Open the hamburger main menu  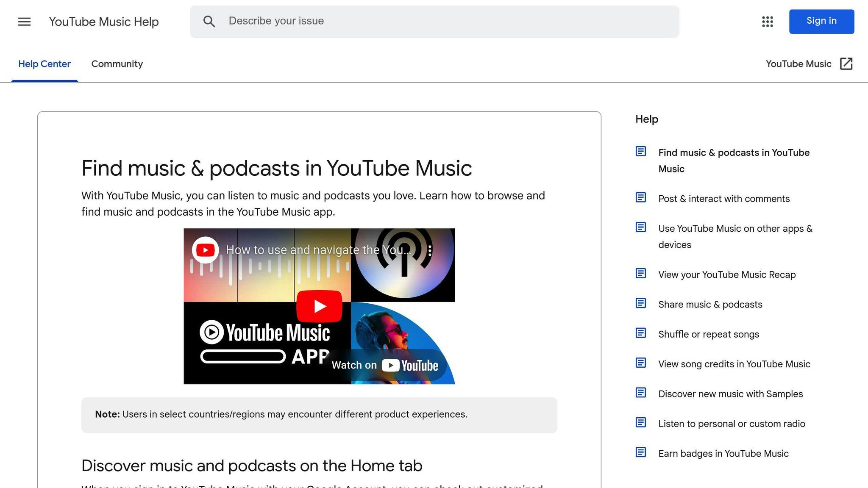click(24, 22)
